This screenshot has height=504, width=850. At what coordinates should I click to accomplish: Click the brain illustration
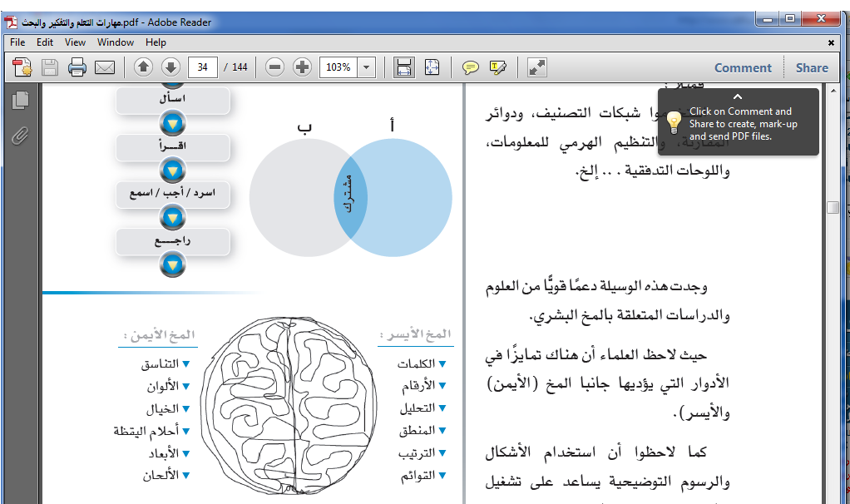point(289,407)
